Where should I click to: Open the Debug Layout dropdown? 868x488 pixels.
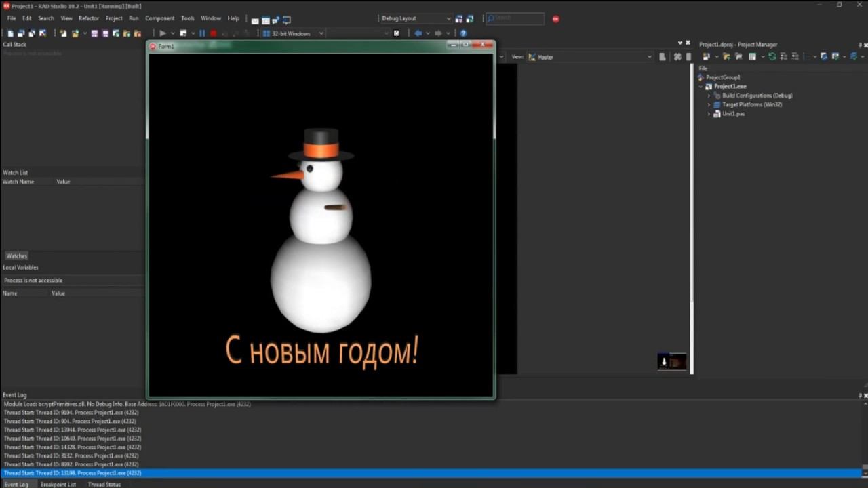(x=415, y=18)
